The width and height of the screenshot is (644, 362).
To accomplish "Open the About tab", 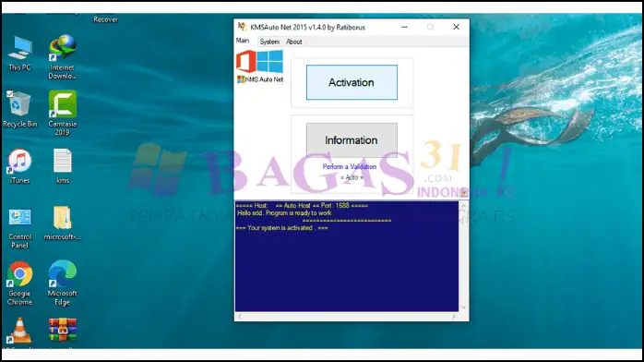I will [x=294, y=42].
